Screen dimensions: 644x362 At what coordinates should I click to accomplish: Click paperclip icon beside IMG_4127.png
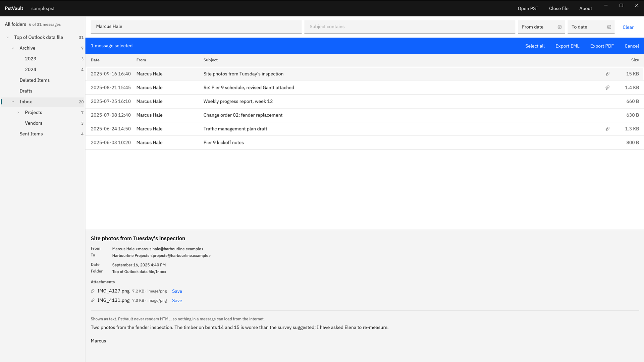93,291
